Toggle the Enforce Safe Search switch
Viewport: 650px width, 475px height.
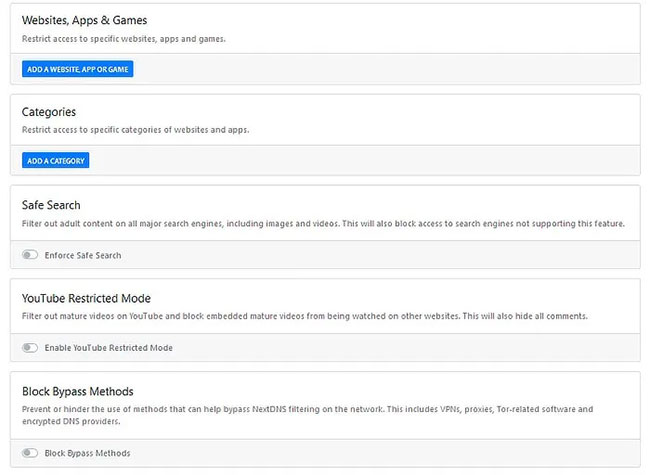(30, 254)
